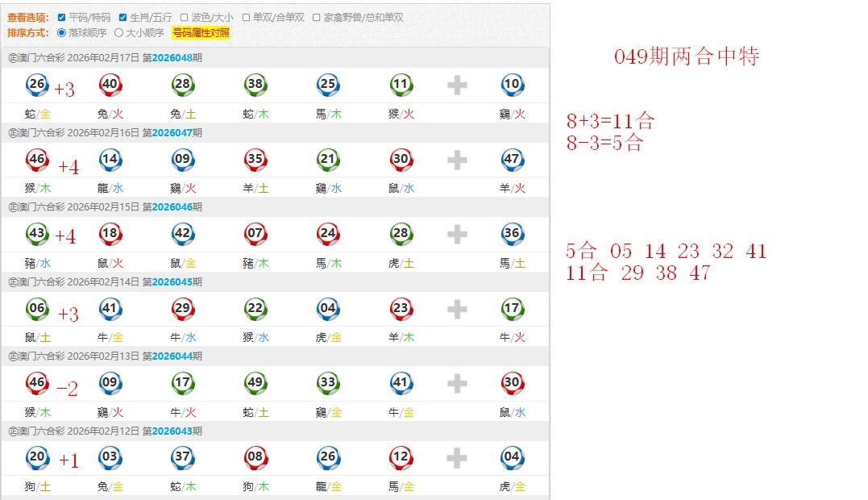868x500 pixels.
Task: Open draw period 2026043 link
Action: coord(172,431)
